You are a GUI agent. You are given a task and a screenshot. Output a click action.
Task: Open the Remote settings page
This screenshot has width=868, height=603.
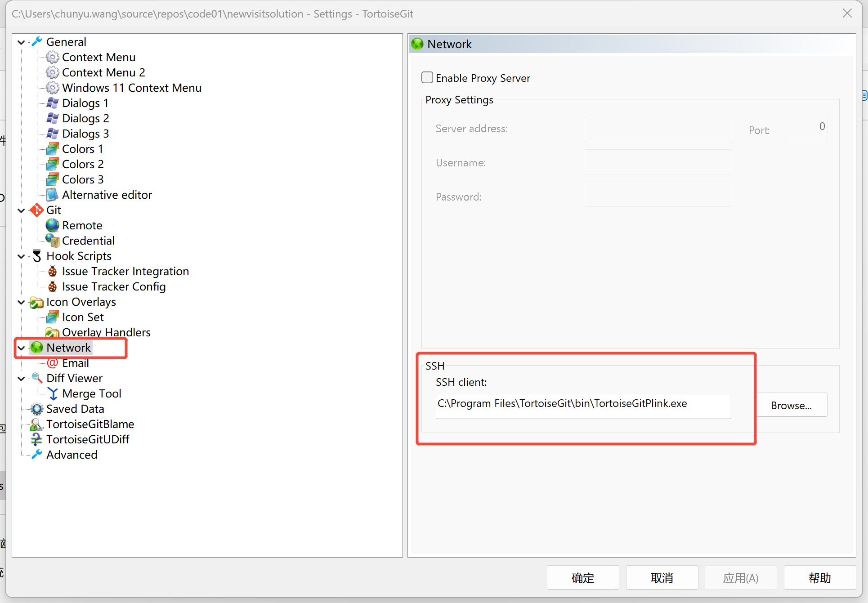pos(82,225)
